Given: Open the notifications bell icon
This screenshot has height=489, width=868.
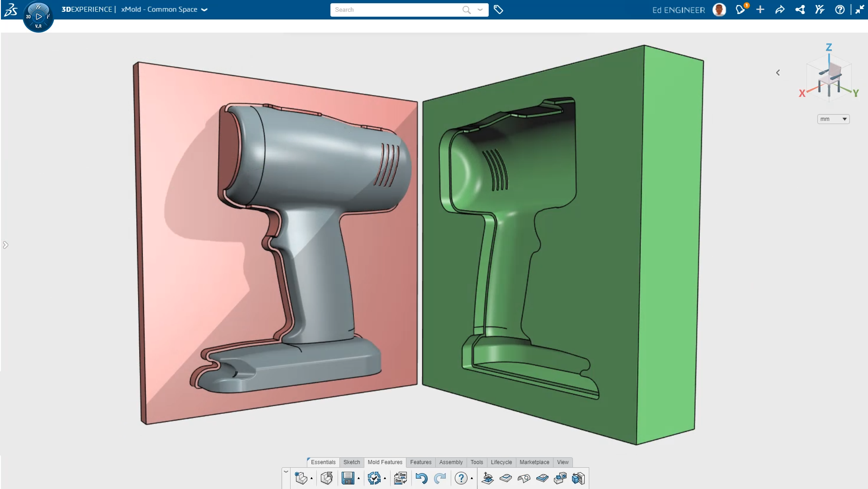Looking at the screenshot, I should pyautogui.click(x=741, y=10).
